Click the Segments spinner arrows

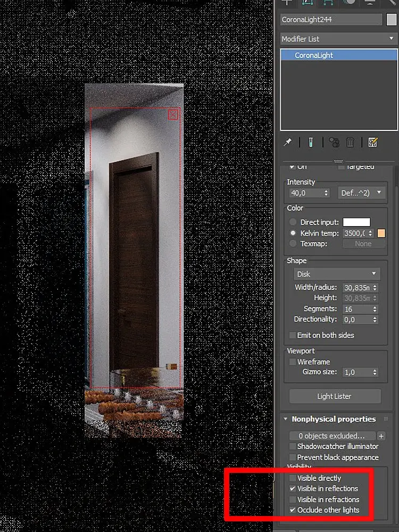(x=375, y=309)
